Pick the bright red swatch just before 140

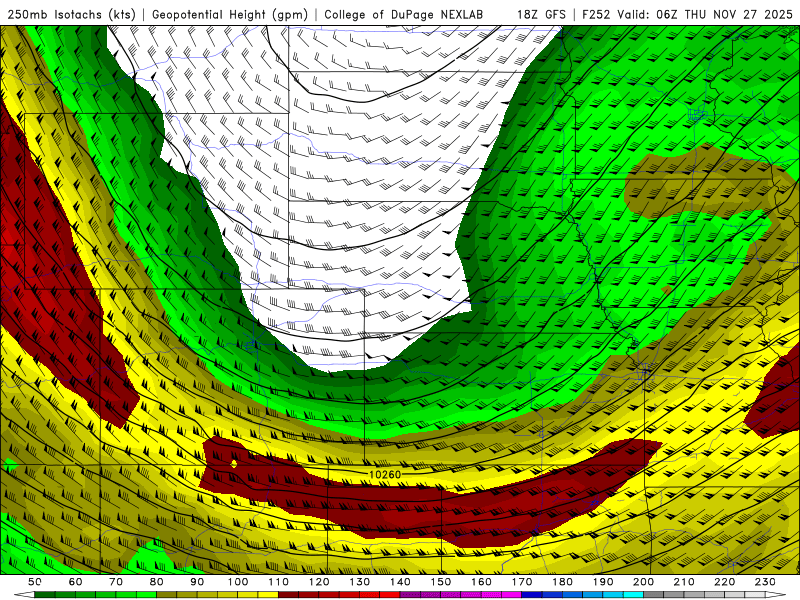point(390,595)
